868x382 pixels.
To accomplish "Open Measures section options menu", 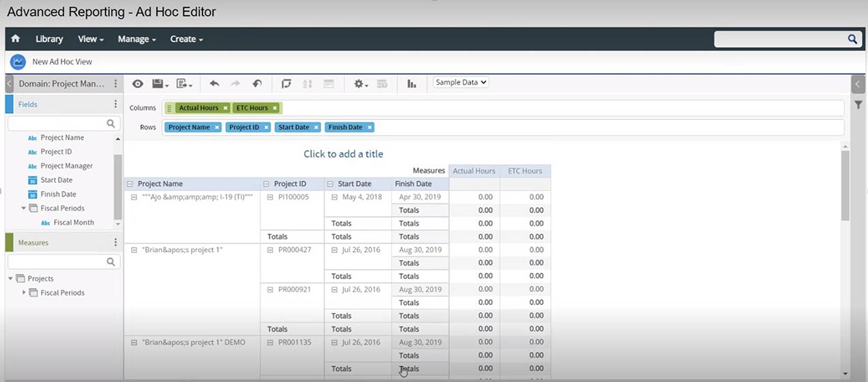I will tap(116, 242).
